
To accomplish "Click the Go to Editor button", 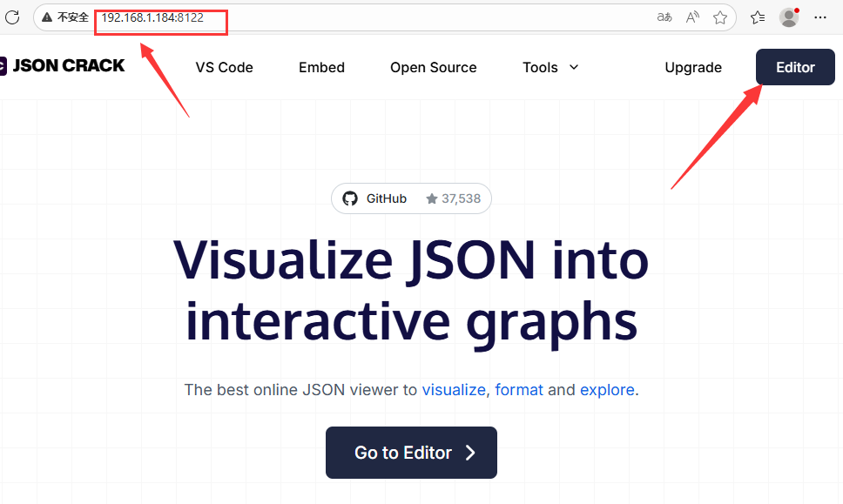I will 411,453.
